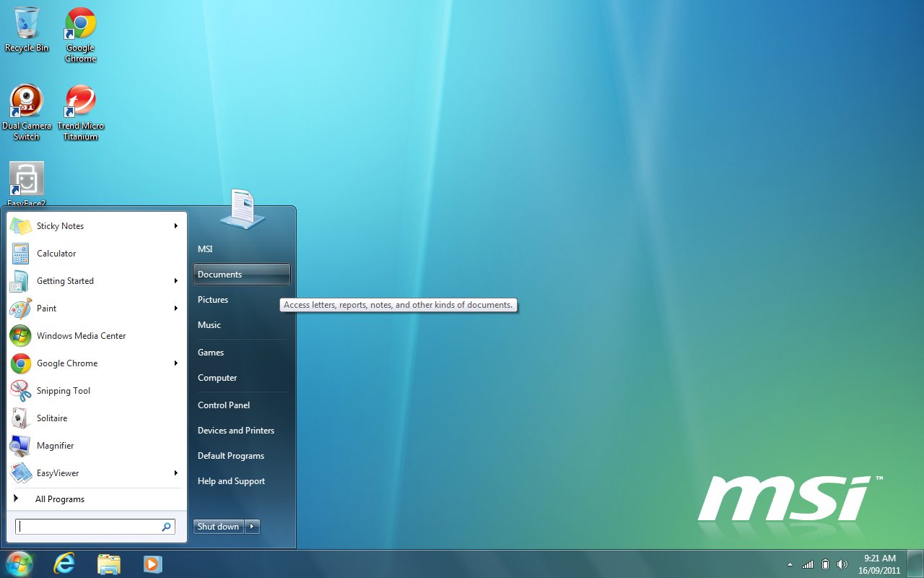Open the Recycle Bin desktop icon
924x578 pixels.
click(27, 29)
